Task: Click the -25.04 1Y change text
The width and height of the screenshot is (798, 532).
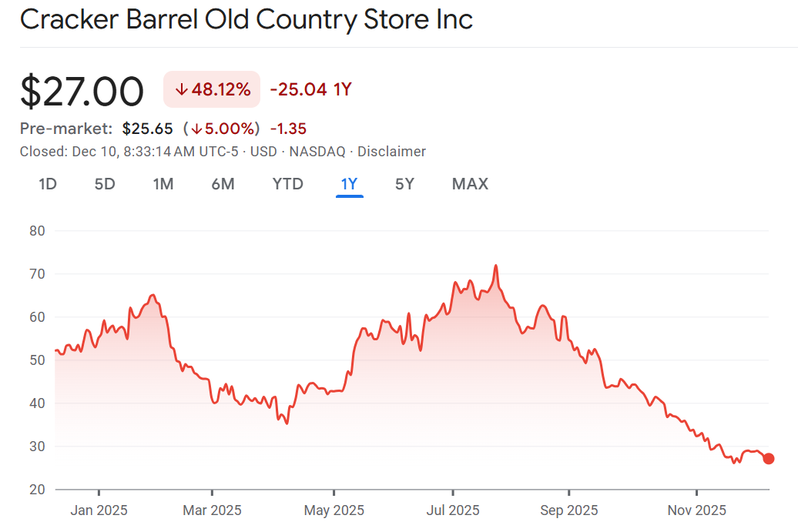Action: coord(310,89)
